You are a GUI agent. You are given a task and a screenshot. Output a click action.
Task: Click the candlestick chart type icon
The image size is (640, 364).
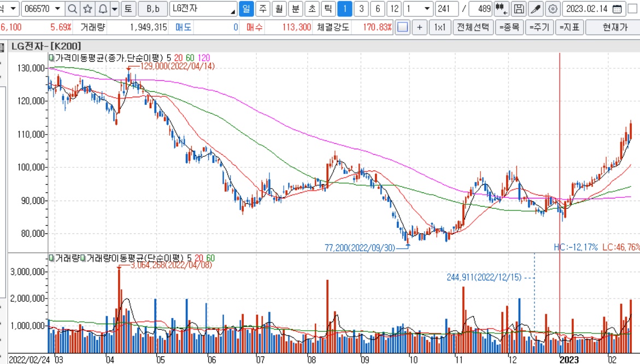click(501, 9)
